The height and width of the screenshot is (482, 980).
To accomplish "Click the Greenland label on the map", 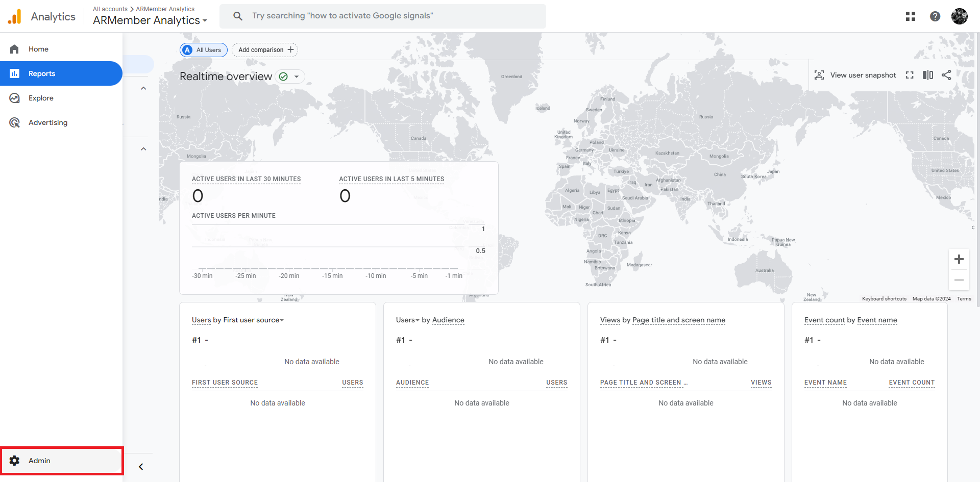I will 511,77.
